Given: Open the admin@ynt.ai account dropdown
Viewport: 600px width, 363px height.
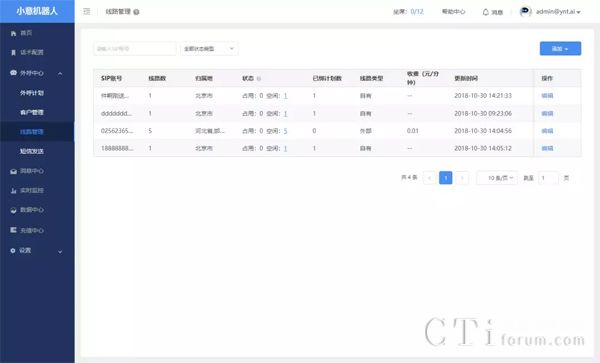Looking at the screenshot, I should tap(558, 12).
